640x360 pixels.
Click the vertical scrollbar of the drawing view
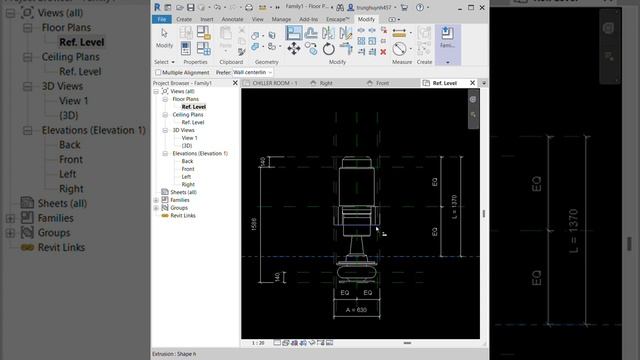click(484, 214)
